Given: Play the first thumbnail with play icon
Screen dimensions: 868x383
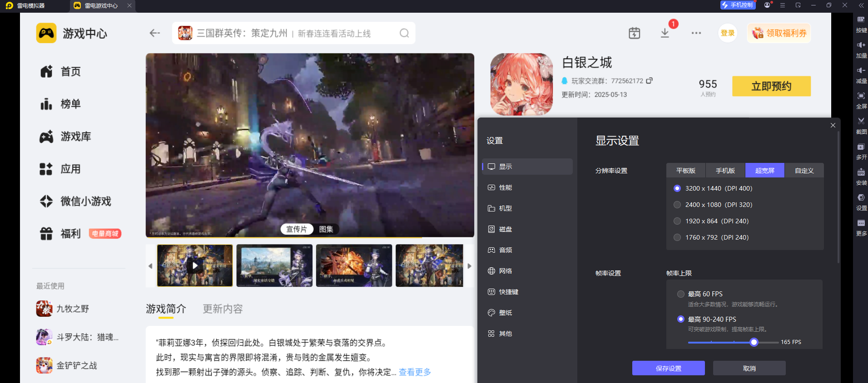Looking at the screenshot, I should pyautogui.click(x=195, y=266).
